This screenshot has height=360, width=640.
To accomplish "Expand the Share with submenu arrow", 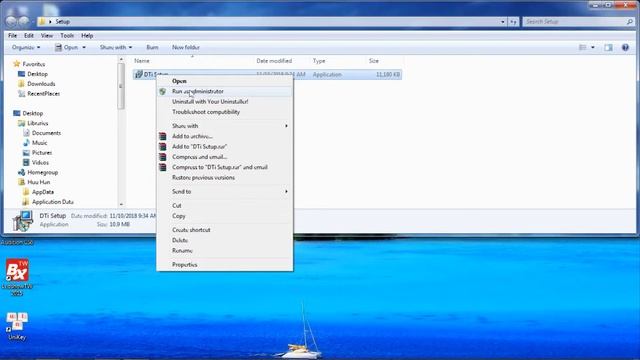I will (287, 126).
